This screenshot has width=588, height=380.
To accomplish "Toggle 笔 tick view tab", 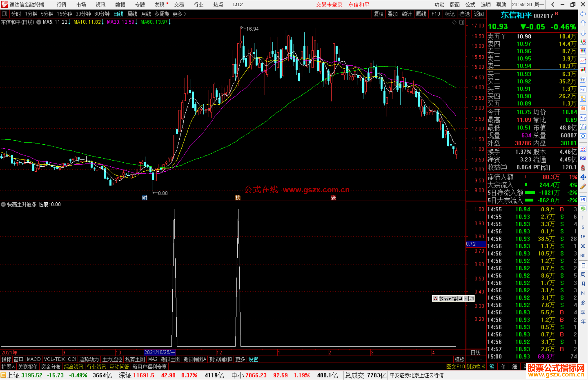I will tap(492, 367).
